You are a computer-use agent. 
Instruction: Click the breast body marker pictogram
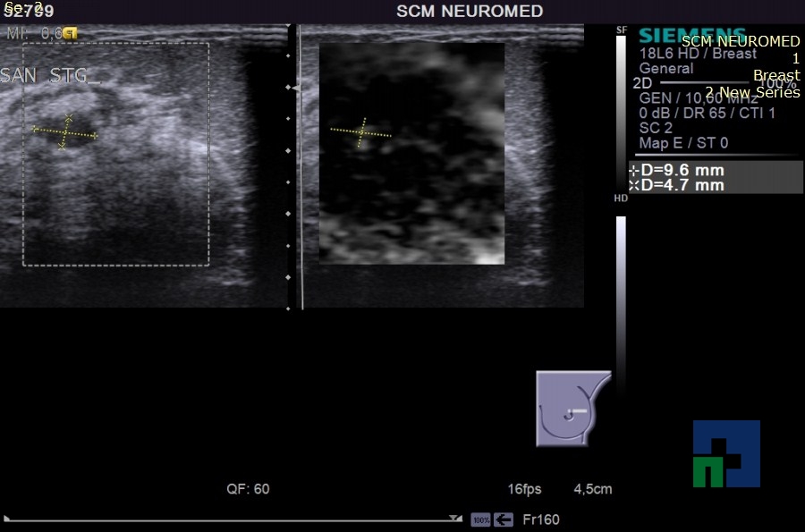point(573,409)
